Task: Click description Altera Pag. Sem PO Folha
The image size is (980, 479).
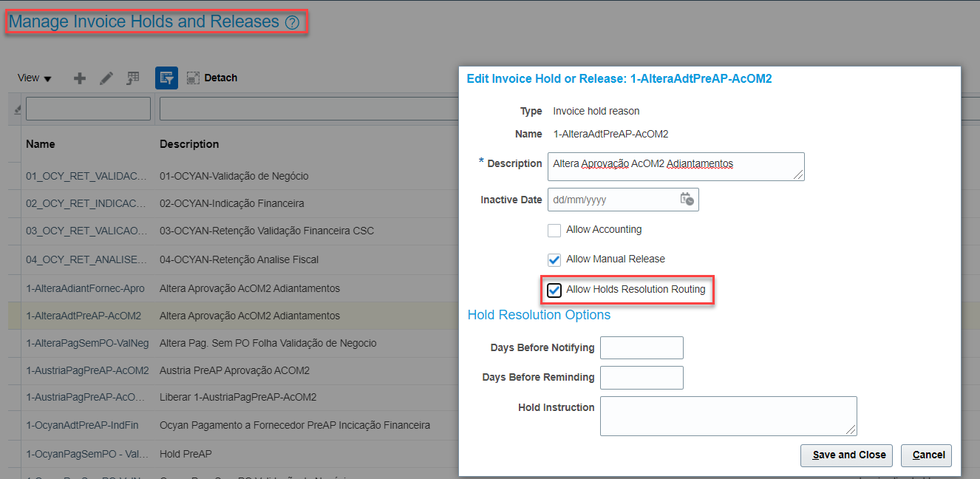Action: pyautogui.click(x=268, y=343)
